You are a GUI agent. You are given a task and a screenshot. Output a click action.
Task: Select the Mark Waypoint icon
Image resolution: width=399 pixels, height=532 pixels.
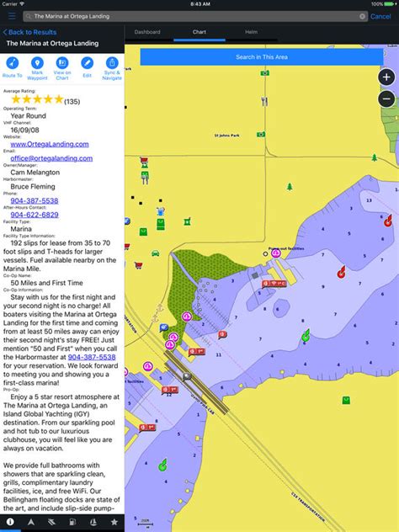tap(37, 63)
